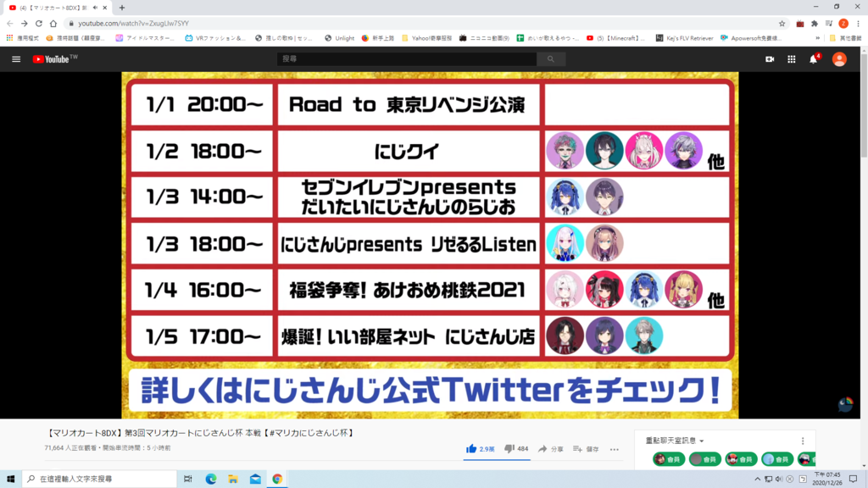868x488 pixels.
Task: Click the video title text
Action: point(199,433)
